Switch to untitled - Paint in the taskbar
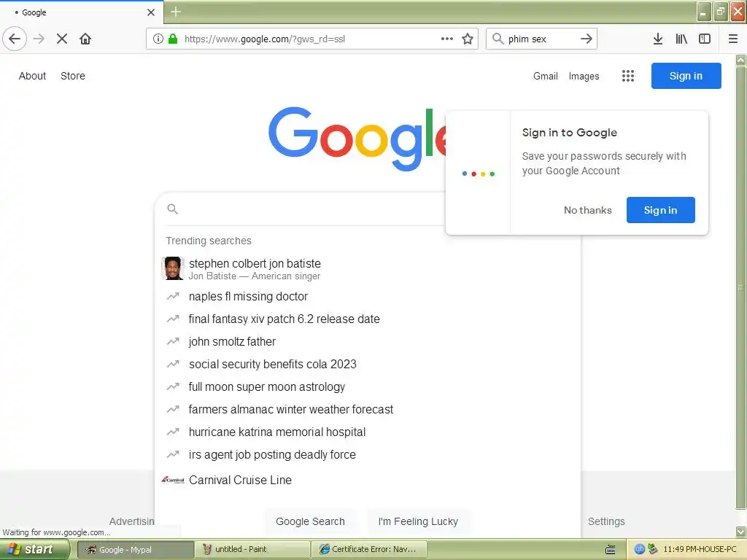This screenshot has width=747, height=560. coord(252,549)
